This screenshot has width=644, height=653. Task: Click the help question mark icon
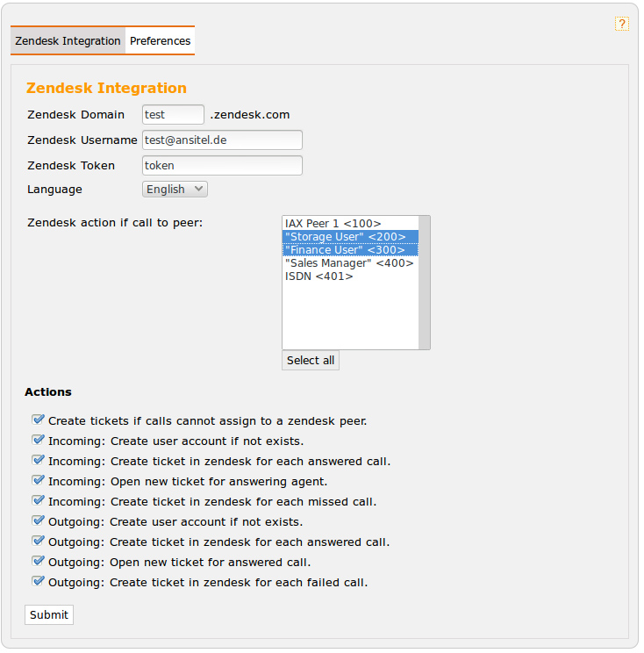pyautogui.click(x=622, y=24)
